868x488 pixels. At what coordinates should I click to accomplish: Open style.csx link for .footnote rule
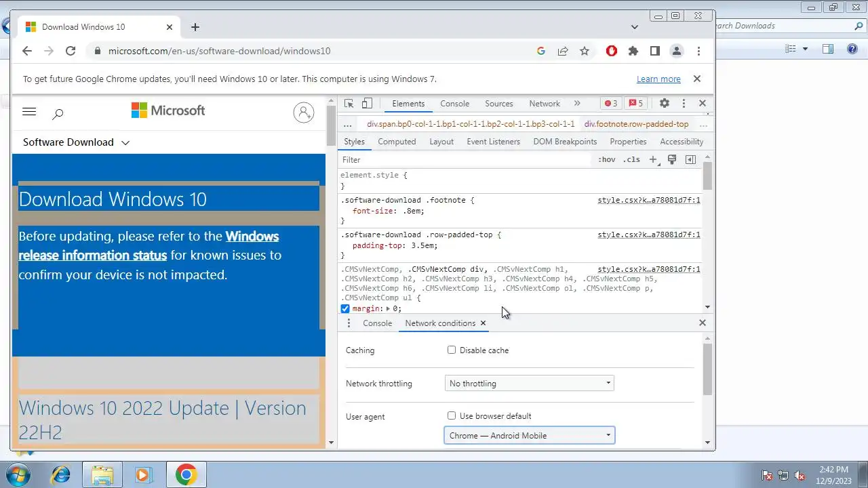tap(649, 201)
